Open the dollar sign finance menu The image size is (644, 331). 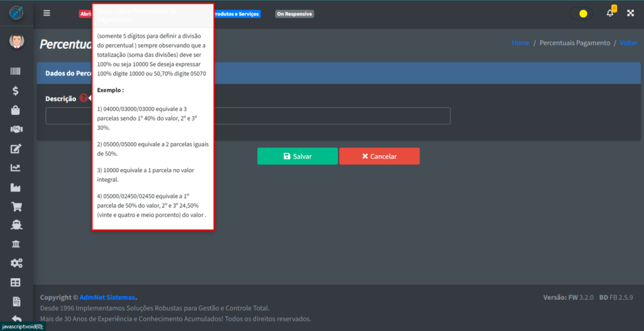coord(16,91)
